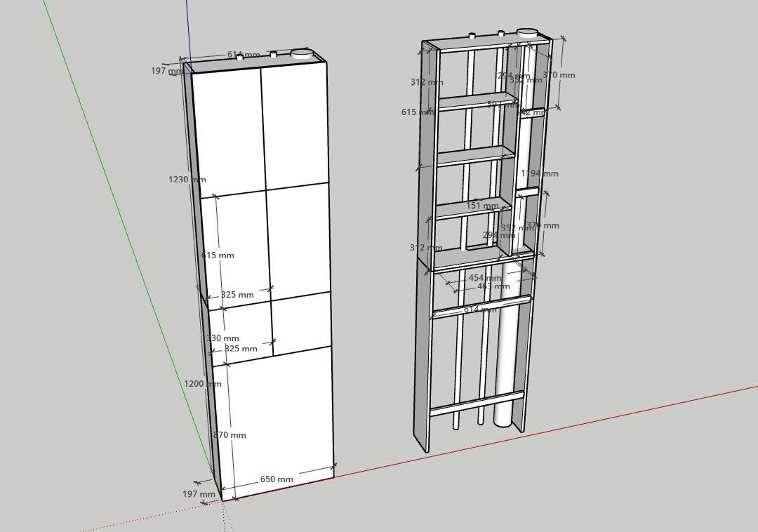Screen dimensions: 758x532
Task: Click the lowest horizontal crossbar of open frame
Action: [x=476, y=402]
